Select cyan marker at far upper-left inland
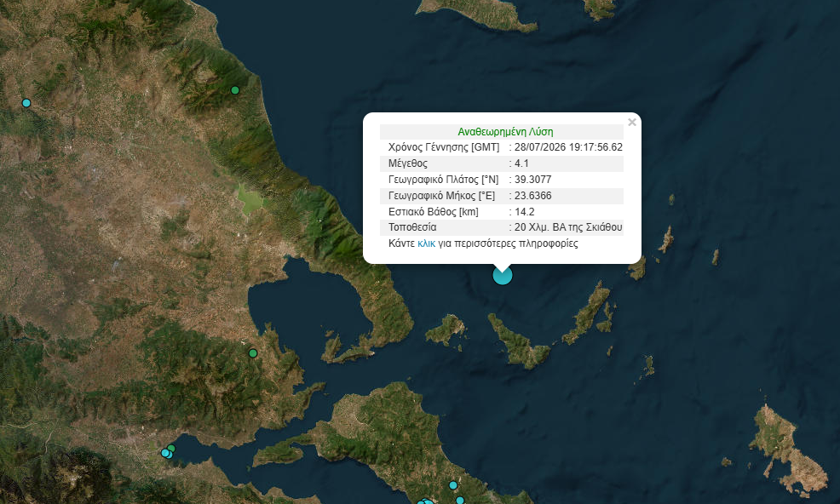Viewport: 840px width, 504px height. click(x=26, y=103)
